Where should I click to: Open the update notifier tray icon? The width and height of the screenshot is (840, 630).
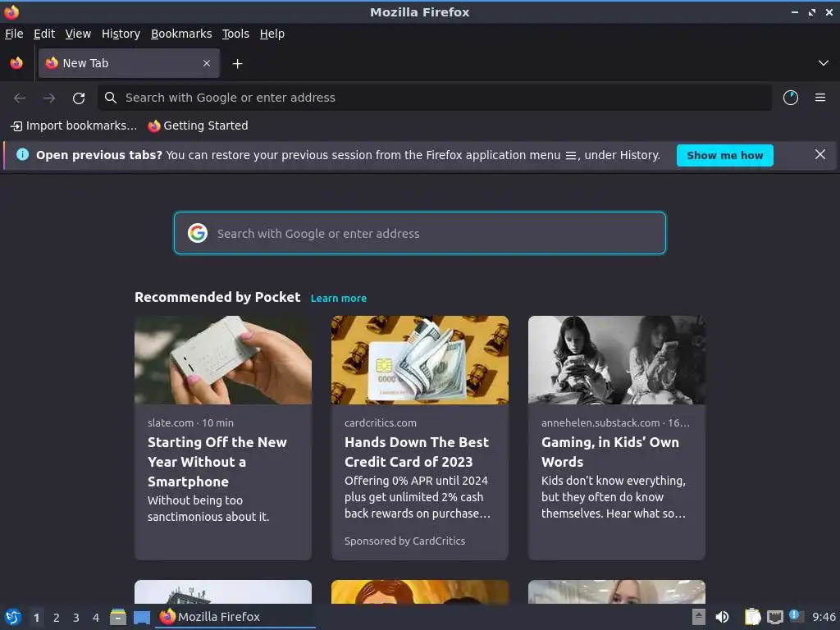pyautogui.click(x=796, y=616)
